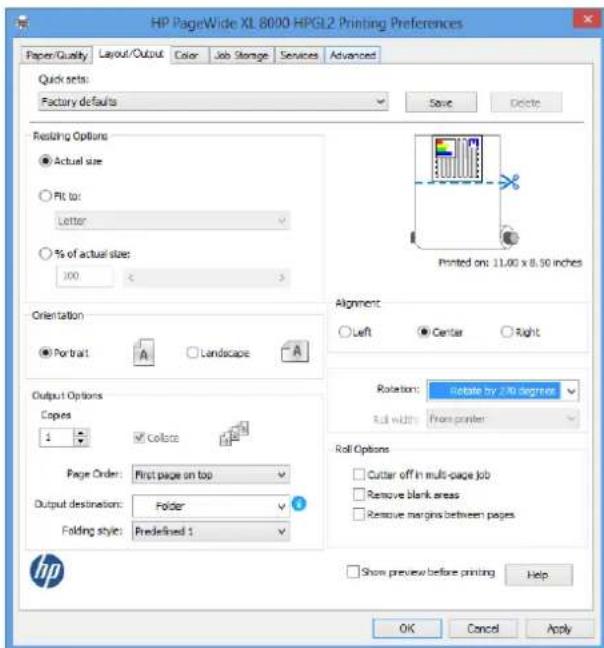Choose % of actual size option
Screen dimensions: 604x648
pyautogui.click(x=45, y=253)
